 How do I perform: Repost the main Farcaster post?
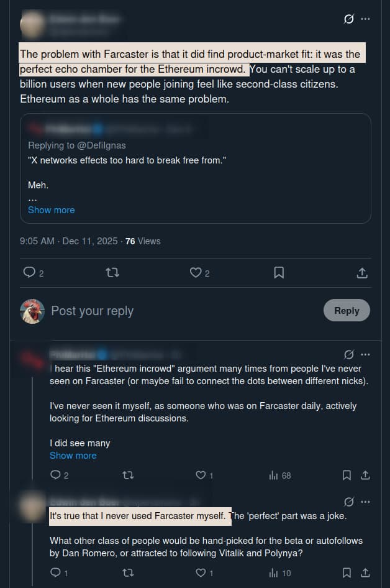[112, 272]
